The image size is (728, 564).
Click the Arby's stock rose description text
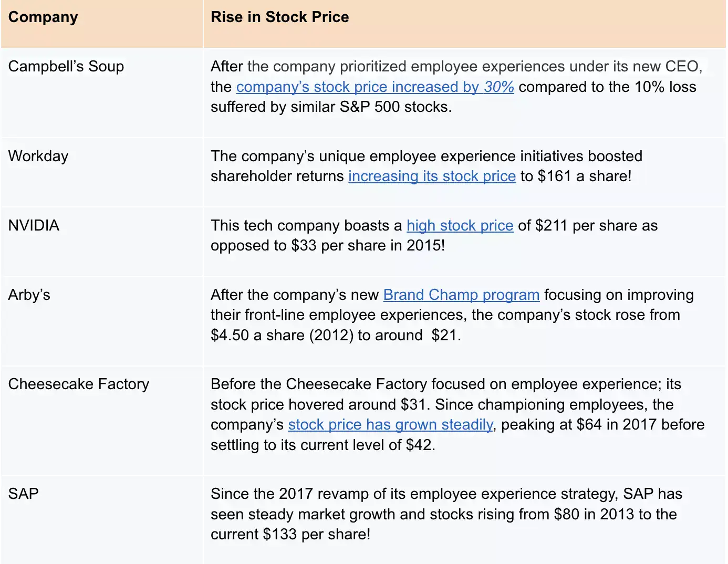pyautogui.click(x=452, y=315)
